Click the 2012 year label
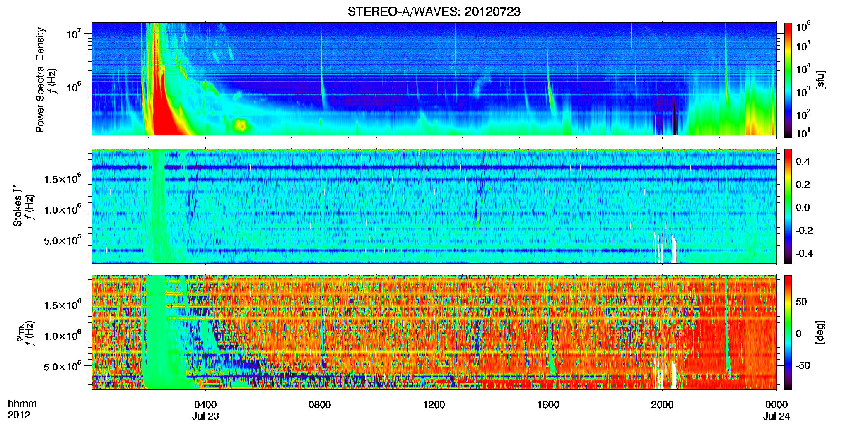Screen dimensions: 868x447 pyautogui.click(x=19, y=415)
